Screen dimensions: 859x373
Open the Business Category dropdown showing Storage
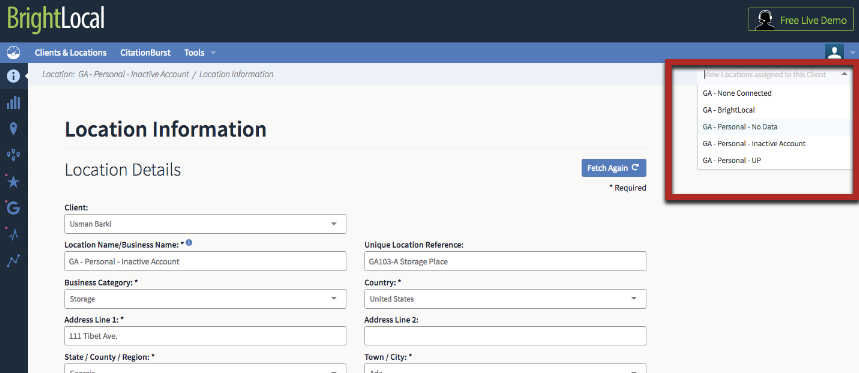(x=205, y=299)
